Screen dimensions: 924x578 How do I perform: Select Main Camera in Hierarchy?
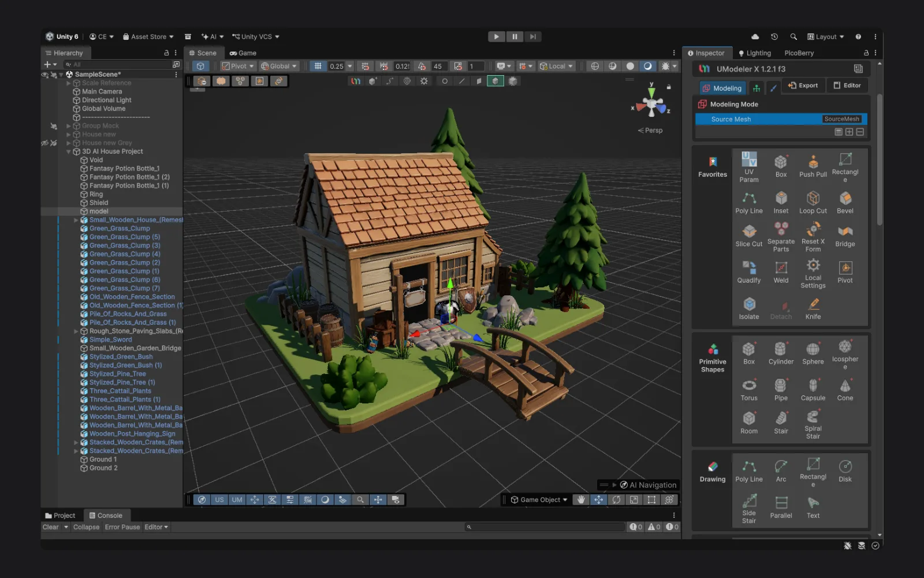(x=102, y=91)
